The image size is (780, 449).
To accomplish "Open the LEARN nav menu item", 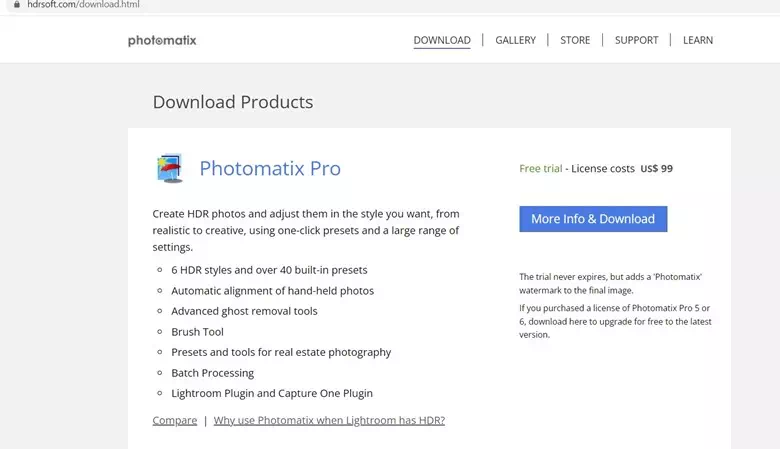I will click(697, 40).
